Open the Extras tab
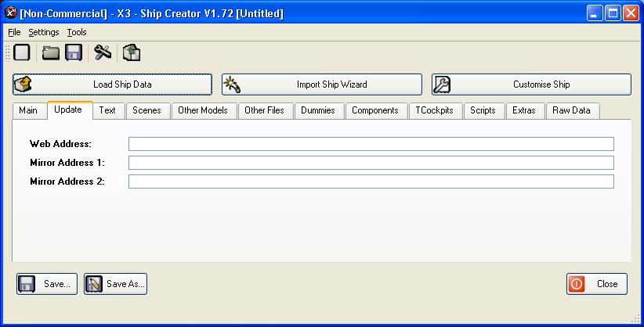 coord(524,110)
